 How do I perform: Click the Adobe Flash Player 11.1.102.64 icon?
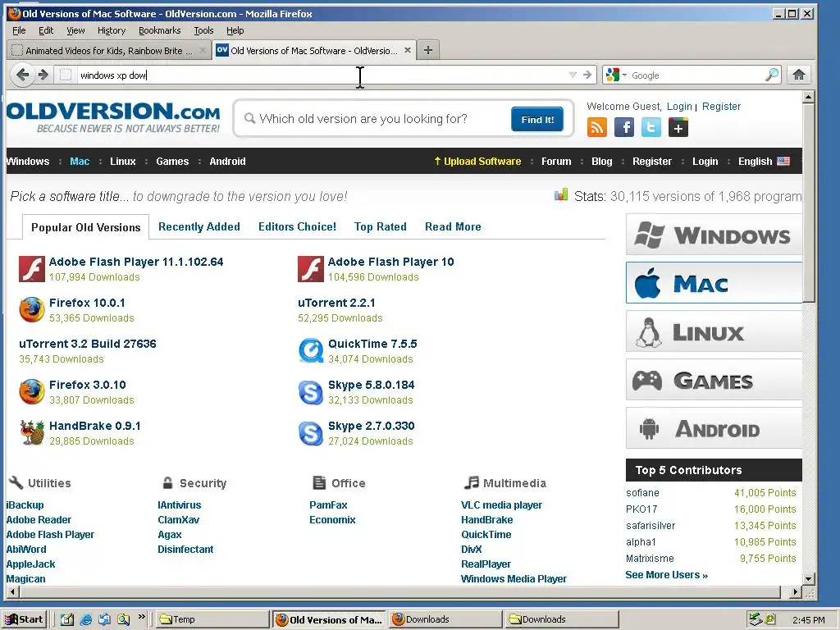coord(32,269)
